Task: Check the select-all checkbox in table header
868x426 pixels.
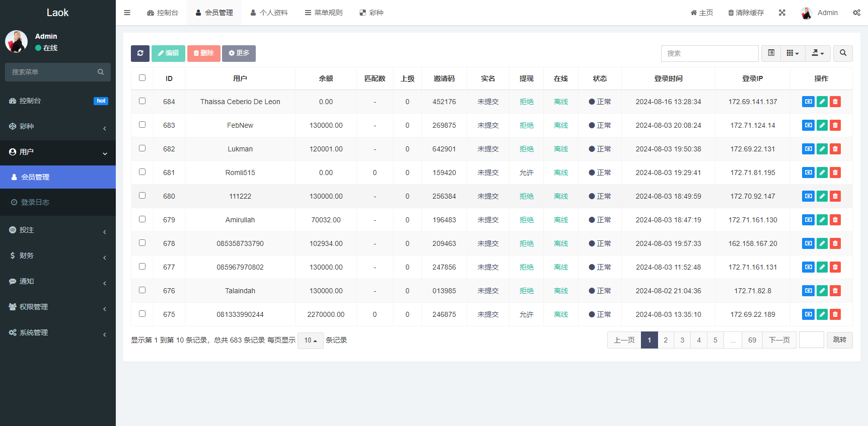Action: tap(142, 78)
